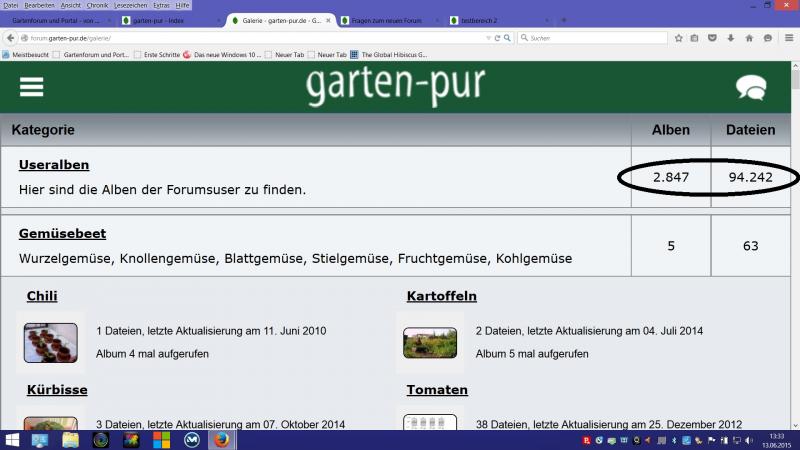Open the Gemüsebeet category link

pyautogui.click(x=62, y=233)
